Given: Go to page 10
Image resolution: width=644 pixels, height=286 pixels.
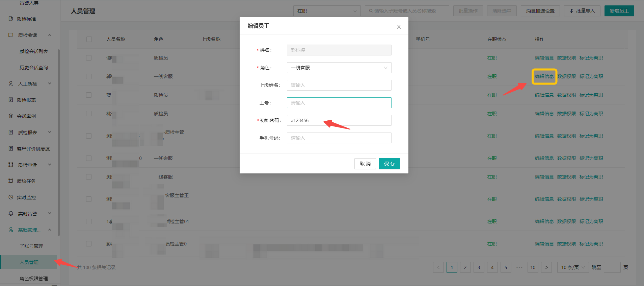Looking at the screenshot, I should click(x=533, y=267).
